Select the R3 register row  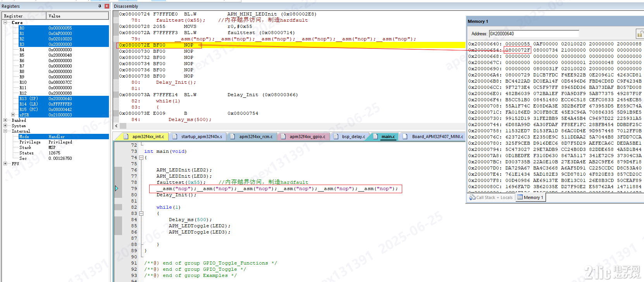[x=64, y=44]
